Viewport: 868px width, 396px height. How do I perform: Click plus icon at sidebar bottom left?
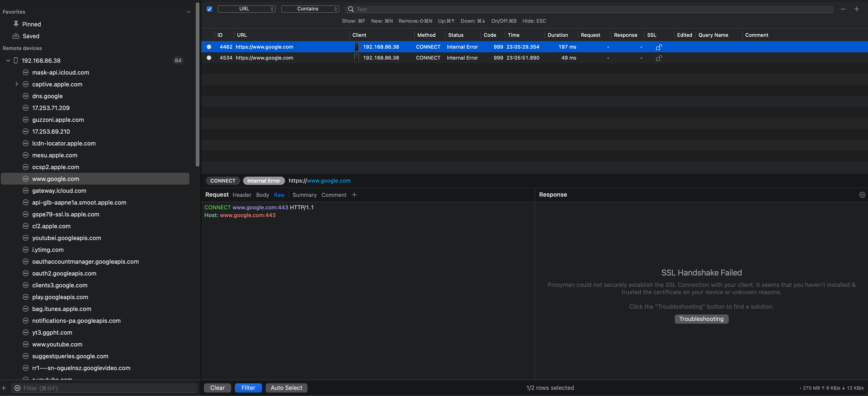tap(4, 388)
